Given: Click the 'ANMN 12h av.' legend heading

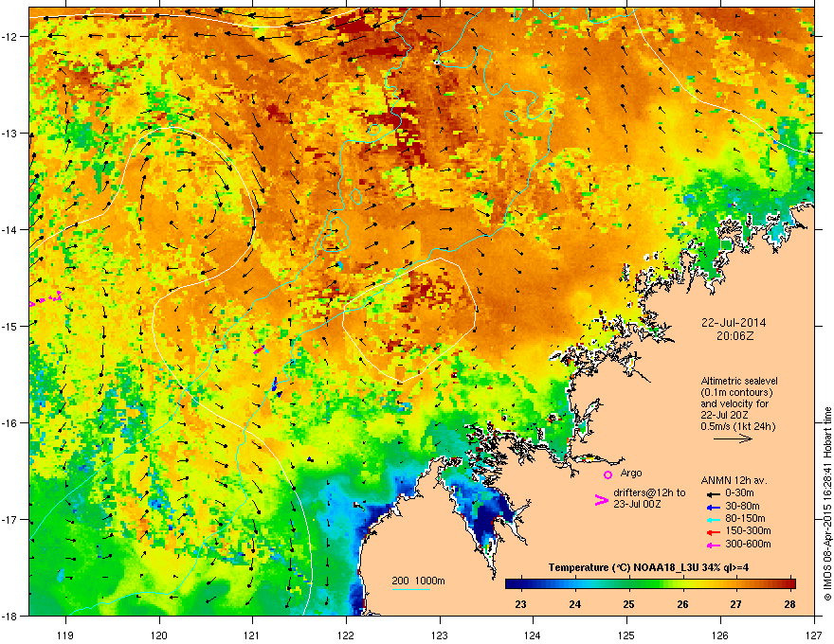Looking at the screenshot, I should [x=734, y=481].
